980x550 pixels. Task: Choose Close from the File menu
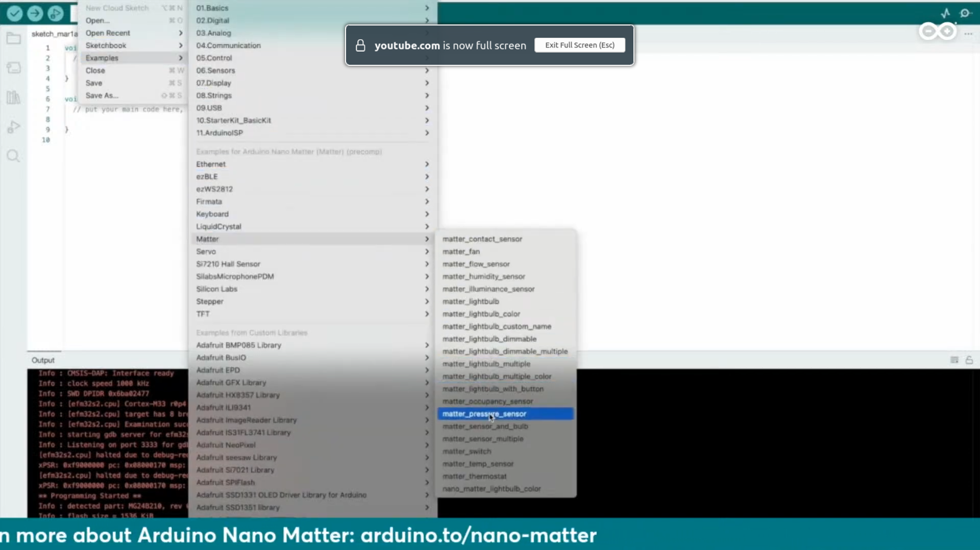point(133,70)
